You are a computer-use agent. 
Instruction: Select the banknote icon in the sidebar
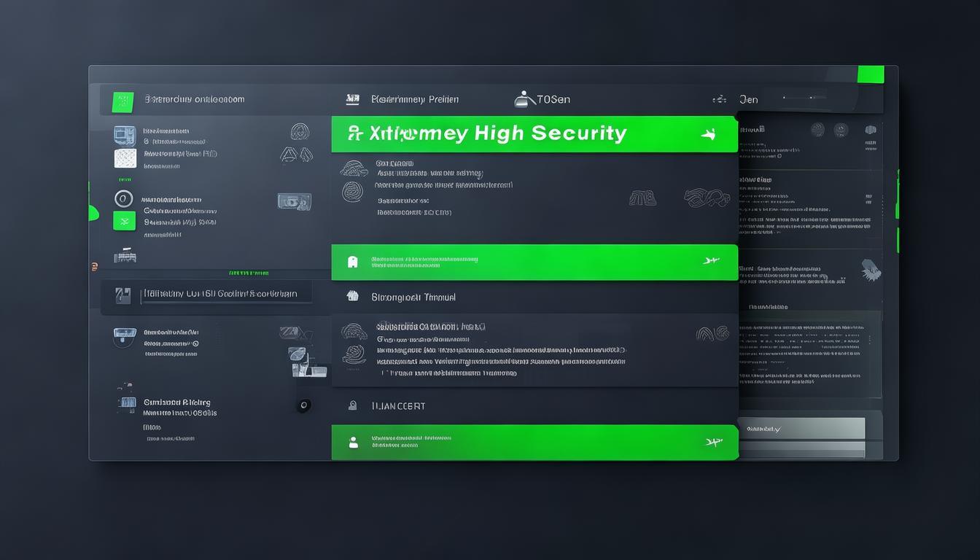click(x=294, y=201)
